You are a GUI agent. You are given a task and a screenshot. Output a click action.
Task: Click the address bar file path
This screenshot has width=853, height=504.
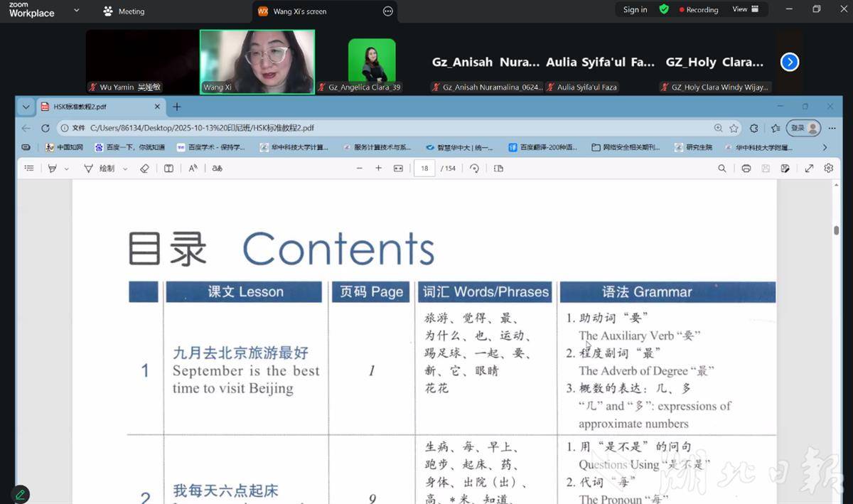(x=202, y=128)
